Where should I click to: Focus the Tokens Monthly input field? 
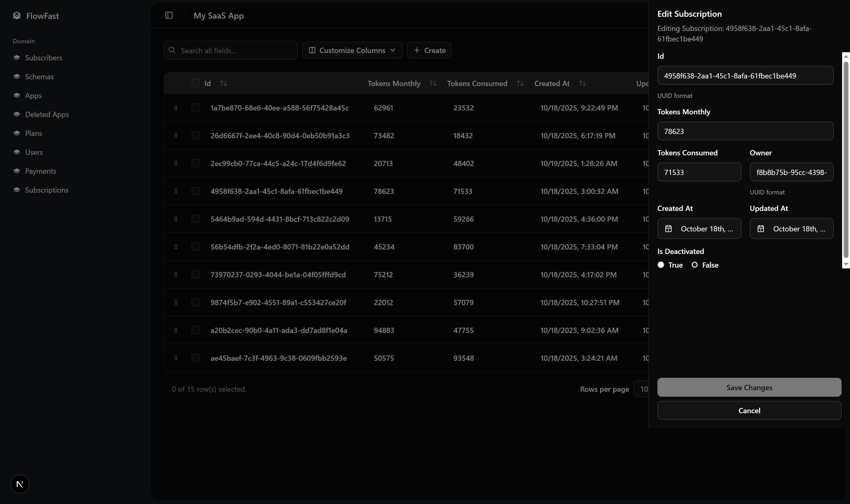tap(745, 131)
